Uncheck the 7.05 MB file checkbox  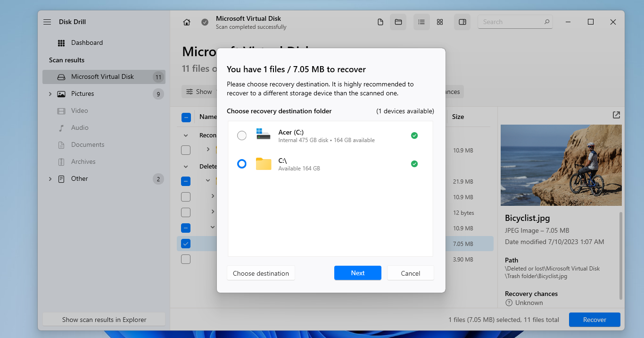(x=186, y=244)
